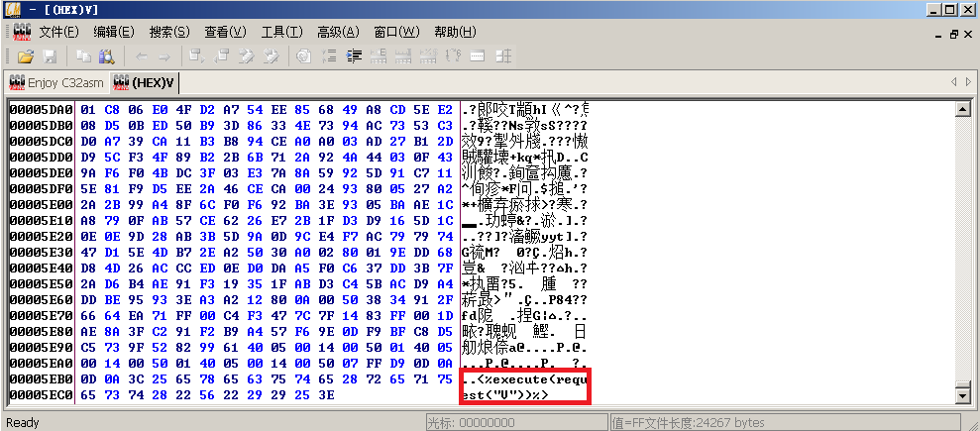Click the document with right arrow icon
Viewport: 980px width, 431px height.
198,56
